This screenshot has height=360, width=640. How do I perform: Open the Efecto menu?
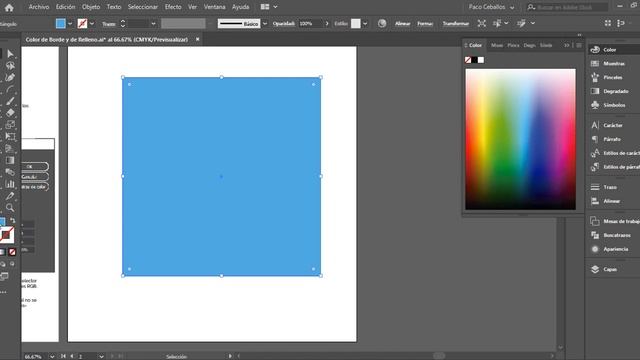173,7
